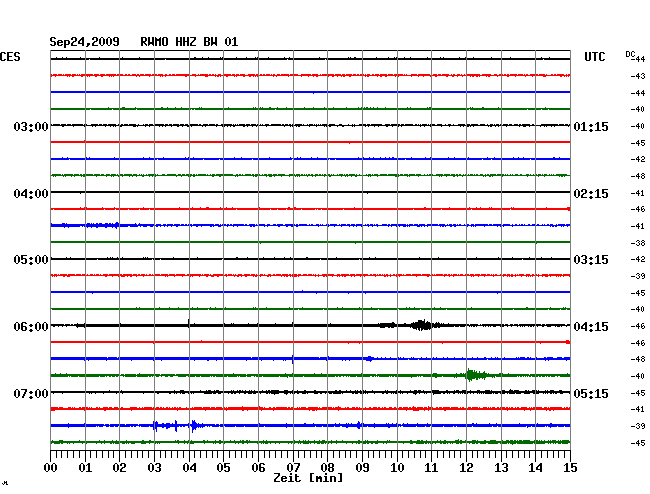Select minute tick label 15
The width and height of the screenshot is (650, 494).
[x=570, y=468]
